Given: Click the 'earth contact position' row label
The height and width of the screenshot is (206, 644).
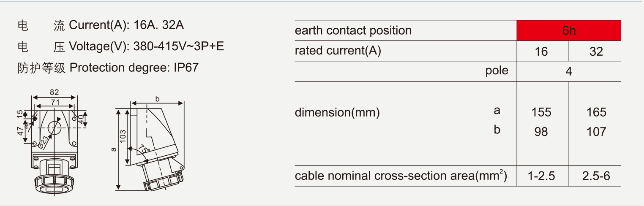Looking at the screenshot, I should tap(353, 31).
